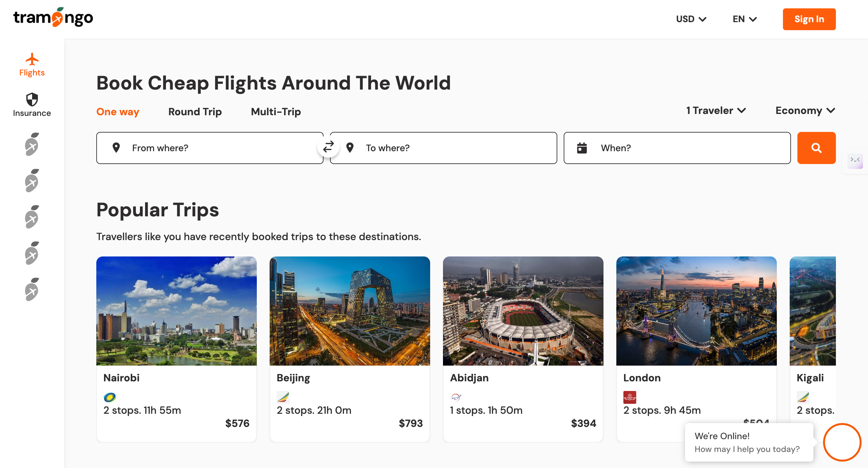868x468 pixels.
Task: Open the EN language dropdown
Action: 745,19
